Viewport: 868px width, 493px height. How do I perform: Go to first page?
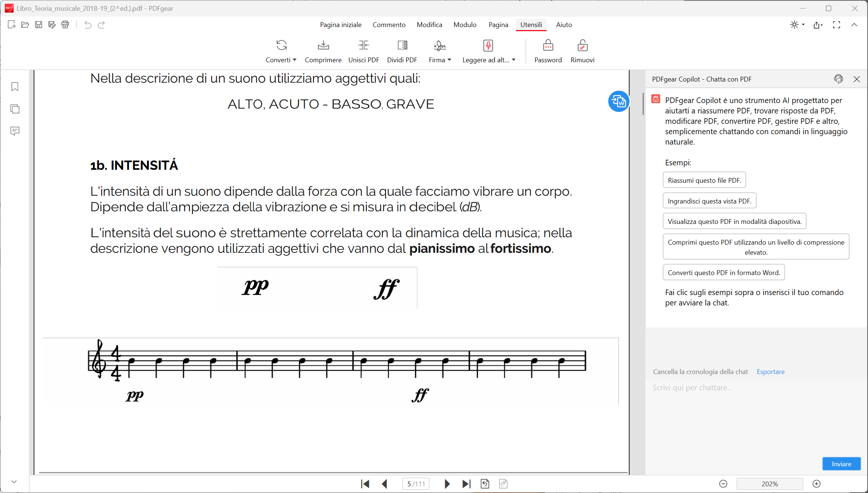click(x=365, y=484)
